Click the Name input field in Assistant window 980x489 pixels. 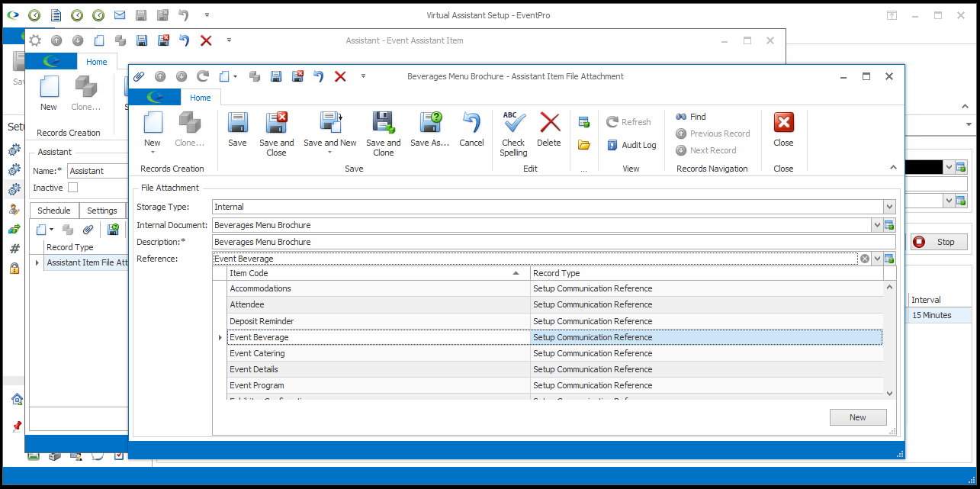tap(98, 171)
